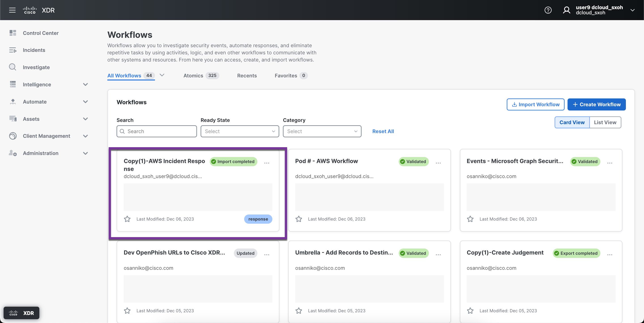The width and height of the screenshot is (644, 323).
Task: Expand the Client Management chevron
Action: coord(85,136)
